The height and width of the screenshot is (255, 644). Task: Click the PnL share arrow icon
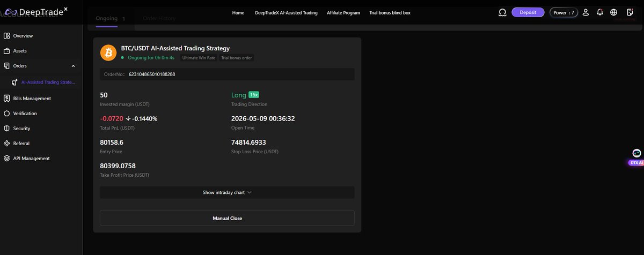coord(128,119)
